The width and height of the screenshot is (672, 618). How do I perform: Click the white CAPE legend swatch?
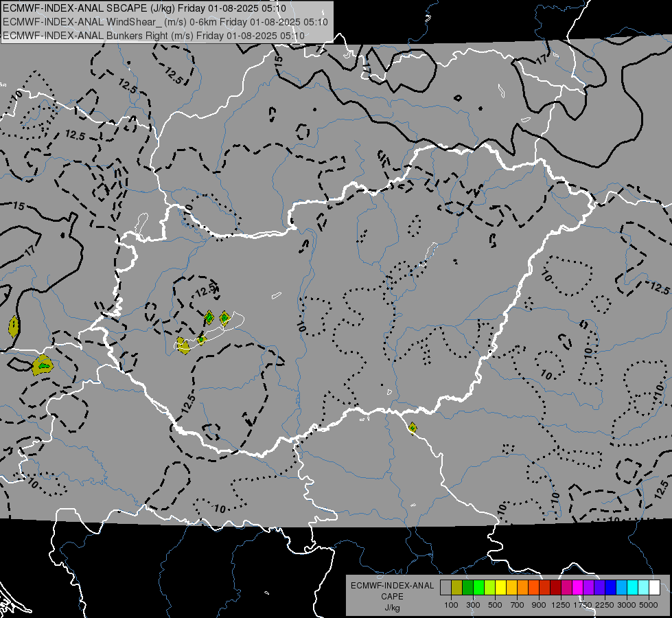tap(654, 588)
